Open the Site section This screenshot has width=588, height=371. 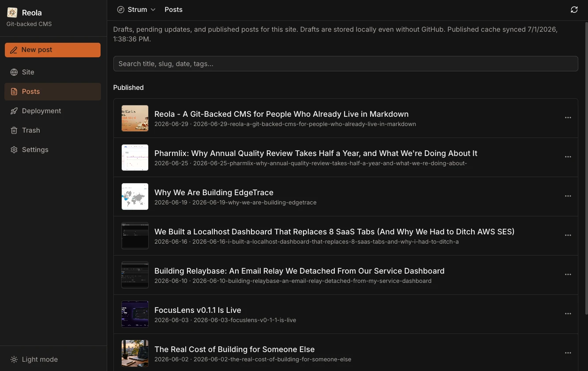pos(52,72)
